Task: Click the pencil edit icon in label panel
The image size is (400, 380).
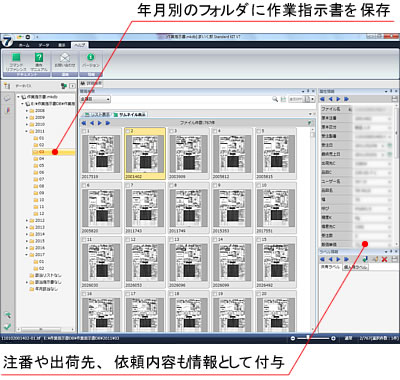Action: (x=375, y=259)
